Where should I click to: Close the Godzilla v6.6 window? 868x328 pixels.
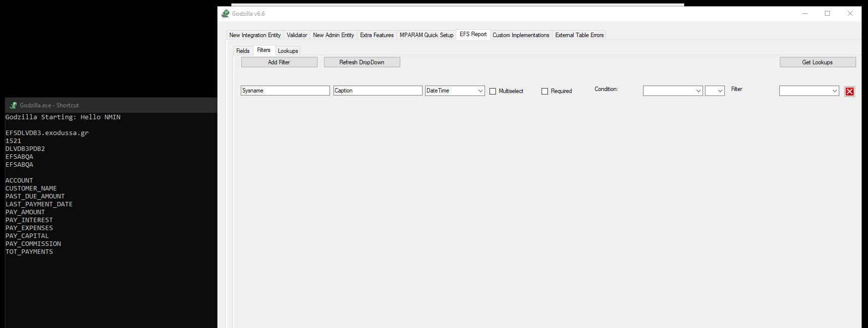click(x=850, y=14)
